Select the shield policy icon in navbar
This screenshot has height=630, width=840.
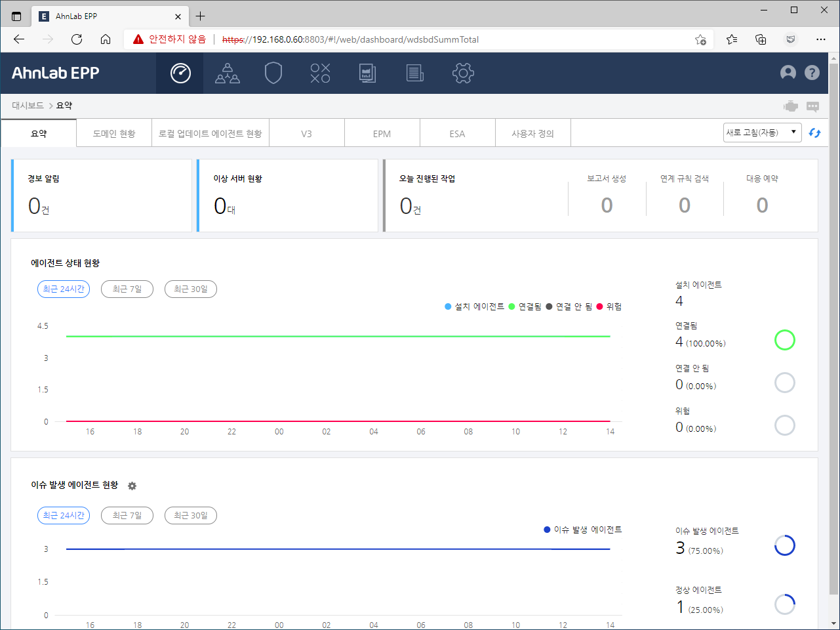(273, 73)
